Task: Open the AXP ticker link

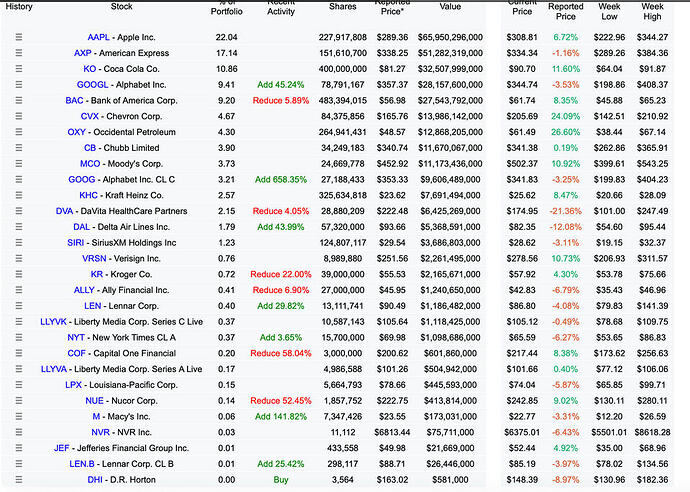Action: 83,53
